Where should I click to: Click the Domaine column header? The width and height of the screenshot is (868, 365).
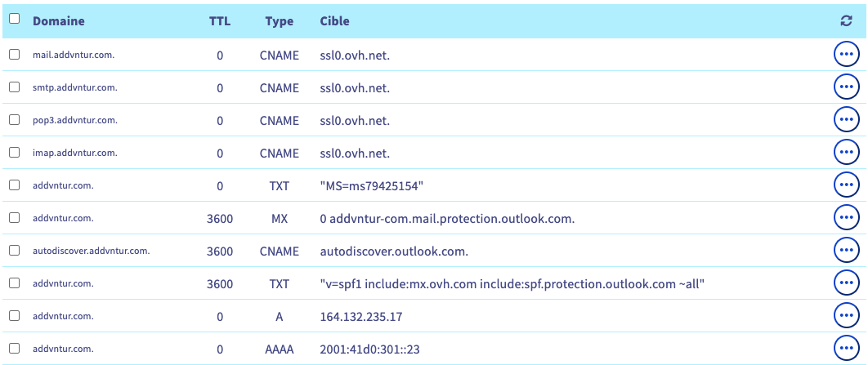58,21
